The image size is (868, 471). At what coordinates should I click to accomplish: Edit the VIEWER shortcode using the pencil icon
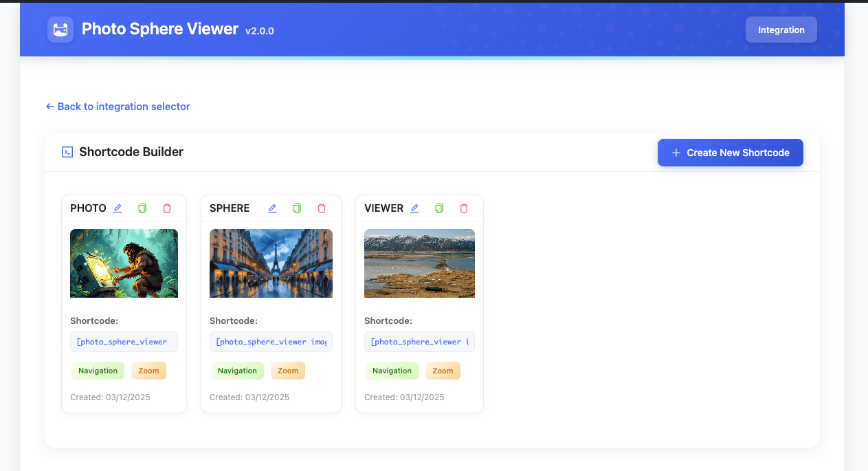414,208
